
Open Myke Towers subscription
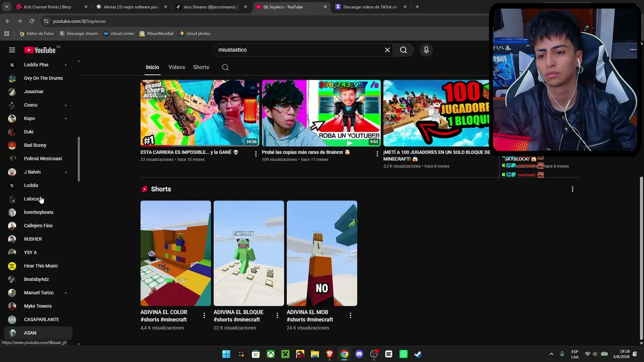[x=38, y=306]
